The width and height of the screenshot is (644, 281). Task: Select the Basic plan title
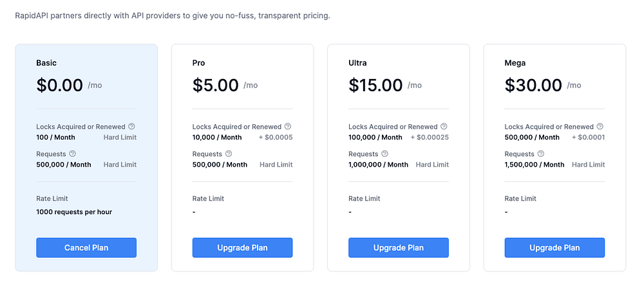pos(46,63)
